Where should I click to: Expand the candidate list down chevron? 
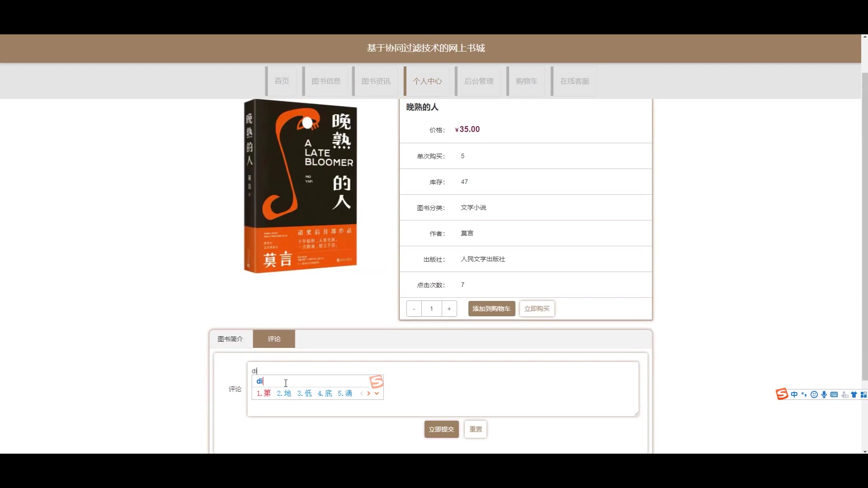click(x=377, y=394)
